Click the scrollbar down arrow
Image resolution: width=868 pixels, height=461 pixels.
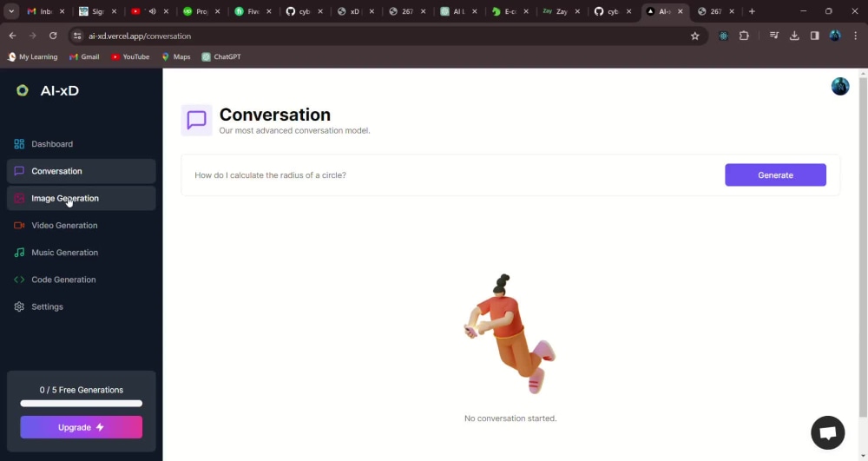(863, 456)
